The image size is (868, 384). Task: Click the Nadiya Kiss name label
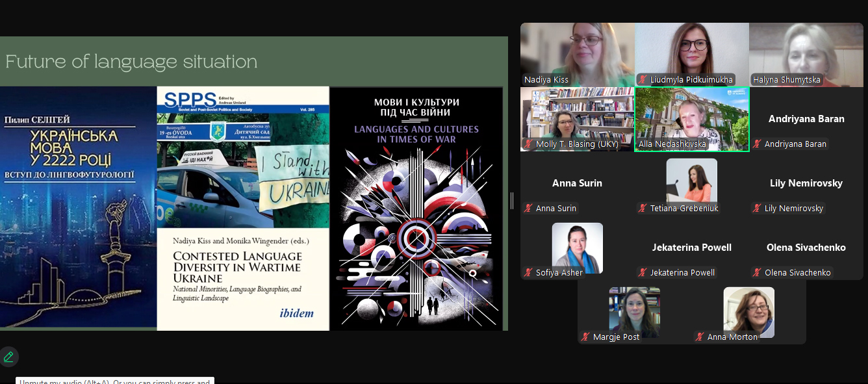tap(546, 80)
